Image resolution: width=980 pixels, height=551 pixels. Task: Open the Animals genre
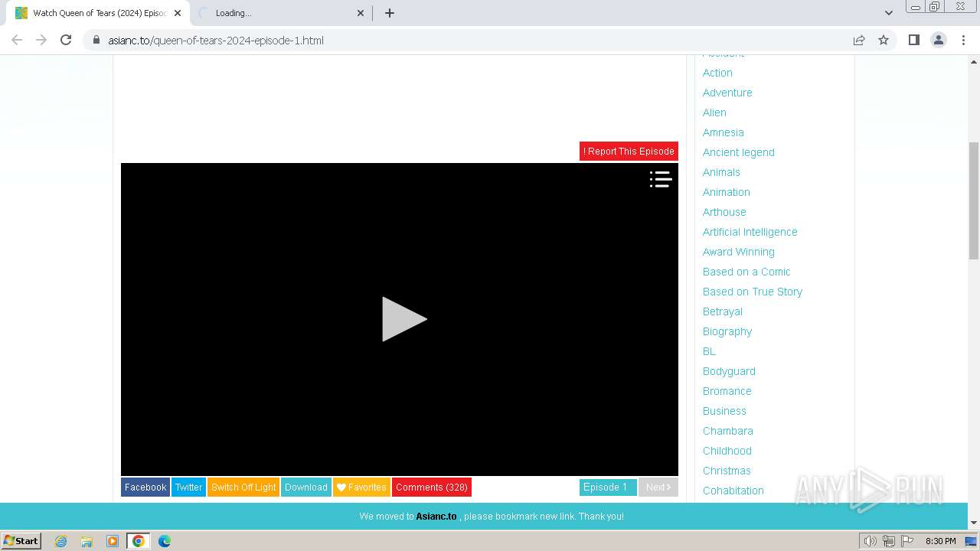point(721,172)
